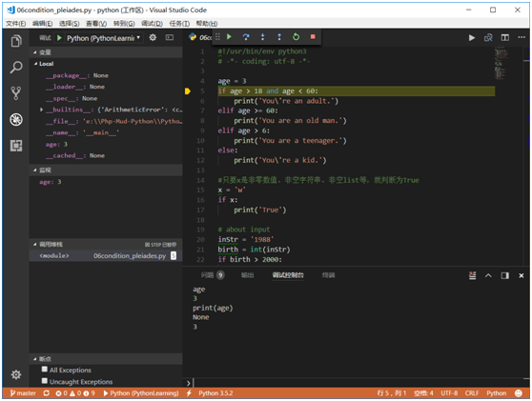Open the Source Control view icon
This screenshot has width=532, height=401.
point(16,93)
